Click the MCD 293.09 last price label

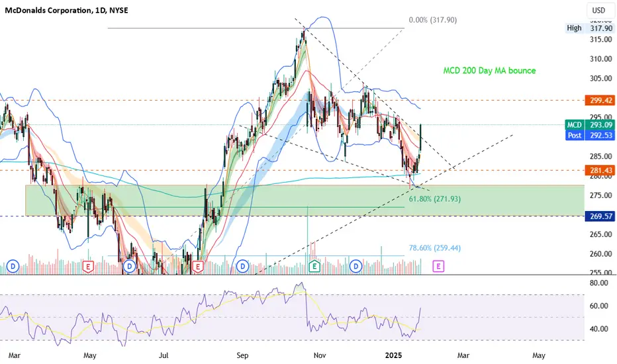(x=590, y=125)
